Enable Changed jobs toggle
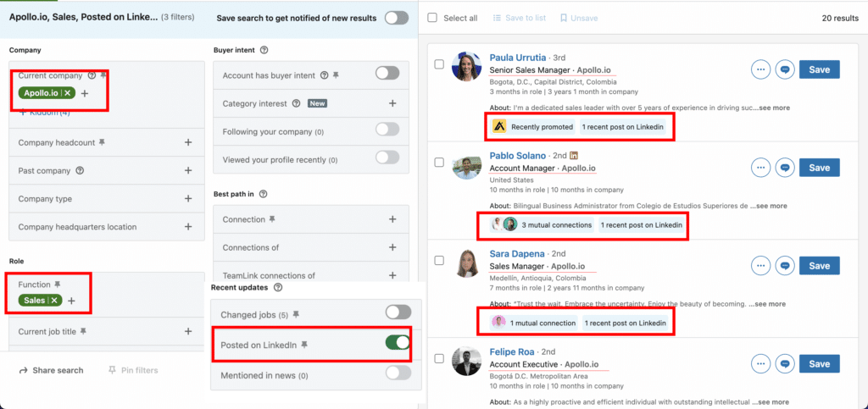Image resolution: width=868 pixels, height=409 pixels. coord(398,312)
